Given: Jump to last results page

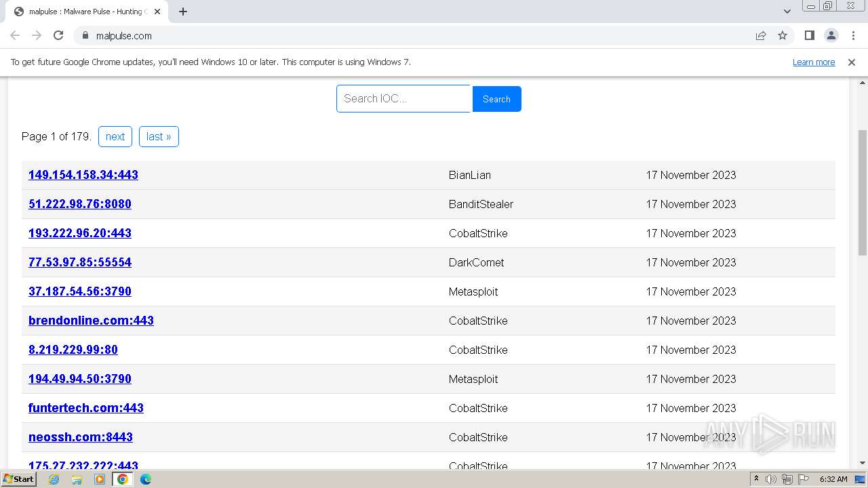Looking at the screenshot, I should tap(159, 136).
